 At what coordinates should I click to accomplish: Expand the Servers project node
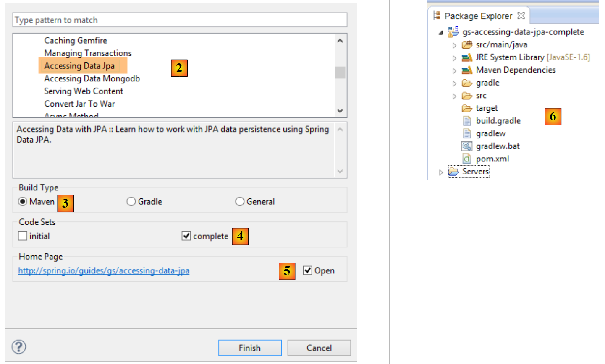tap(441, 172)
